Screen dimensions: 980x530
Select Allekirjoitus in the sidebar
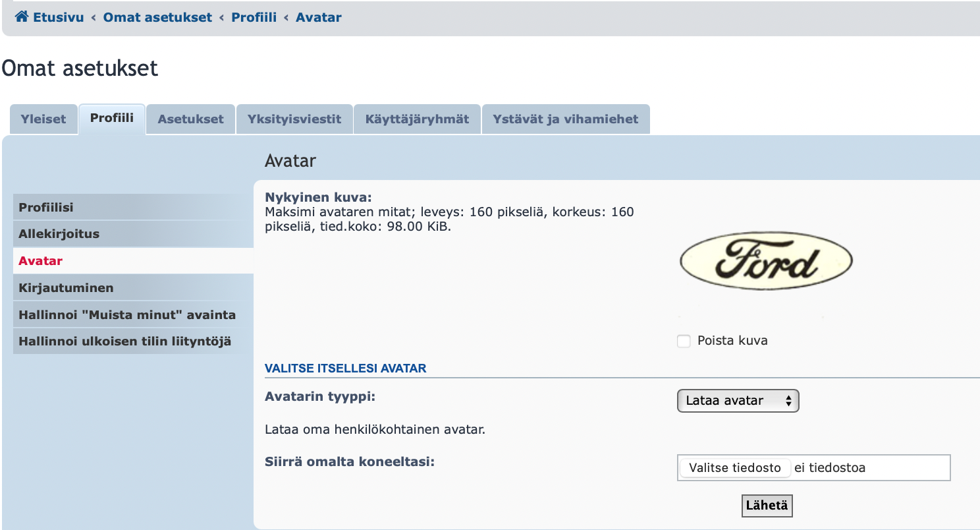59,233
